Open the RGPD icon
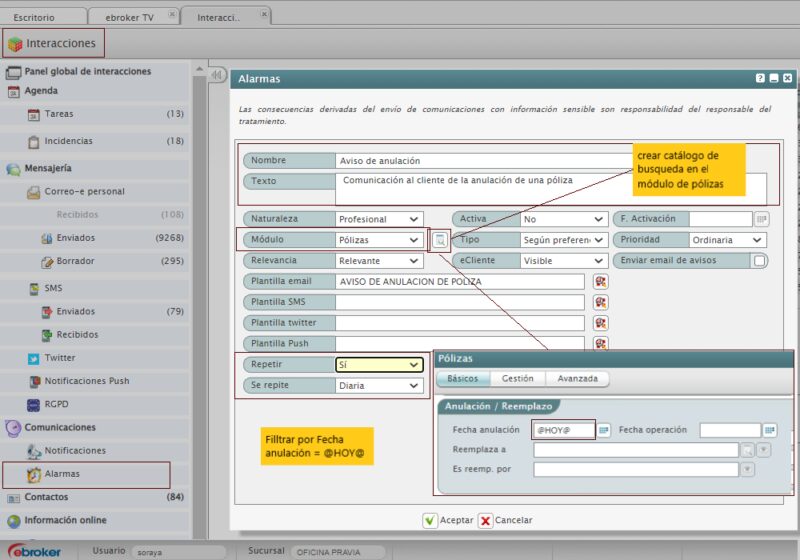800x560 pixels. pyautogui.click(x=33, y=405)
